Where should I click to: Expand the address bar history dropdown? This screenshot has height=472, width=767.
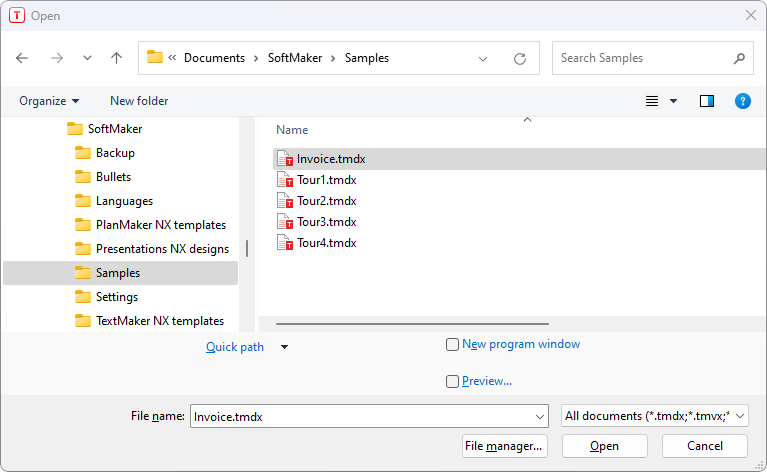click(x=483, y=59)
